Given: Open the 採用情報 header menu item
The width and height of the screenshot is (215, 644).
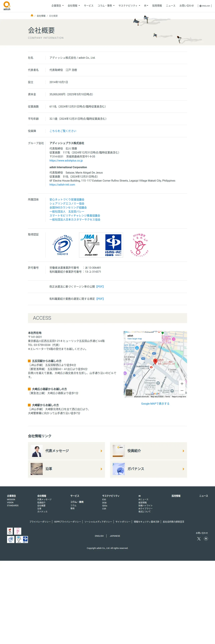Looking at the screenshot, I should click(157, 6).
